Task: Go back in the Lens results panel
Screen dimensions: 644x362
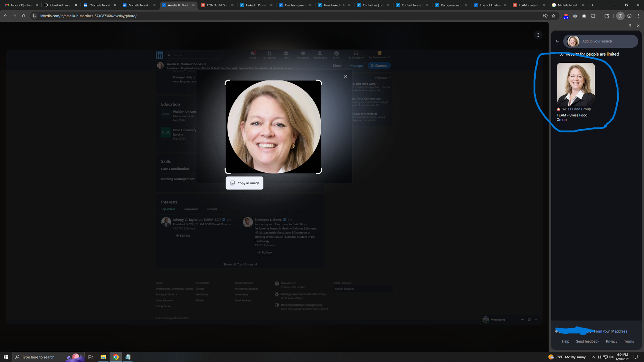Action: (x=557, y=41)
